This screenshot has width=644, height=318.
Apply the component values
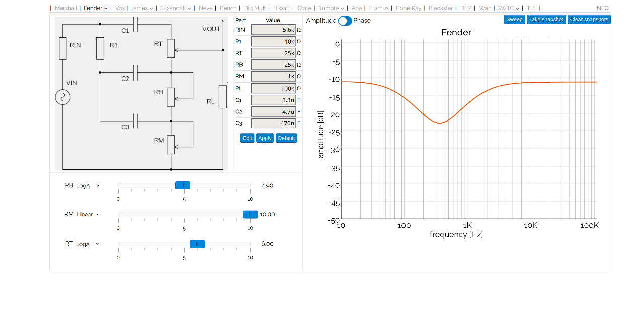click(265, 138)
